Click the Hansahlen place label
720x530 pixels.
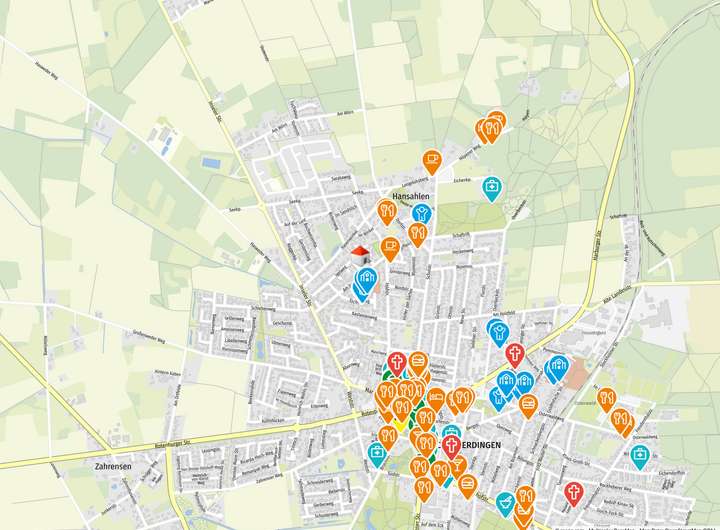(411, 197)
